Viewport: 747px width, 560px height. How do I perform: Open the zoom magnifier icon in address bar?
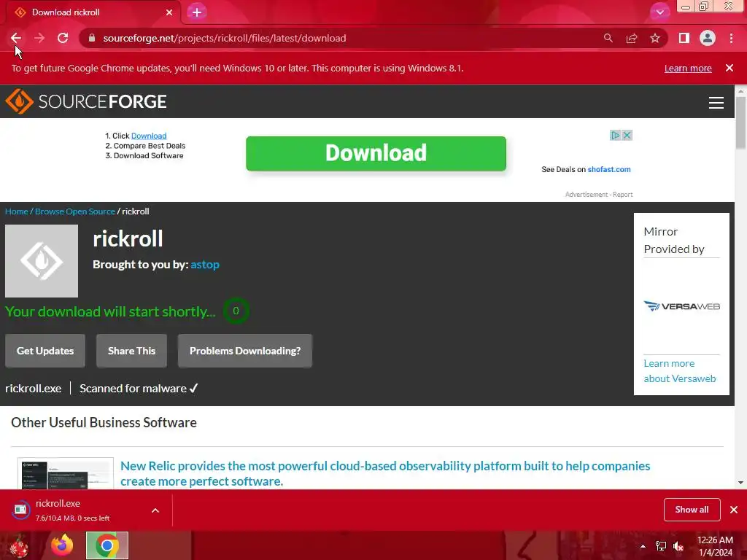(x=608, y=38)
